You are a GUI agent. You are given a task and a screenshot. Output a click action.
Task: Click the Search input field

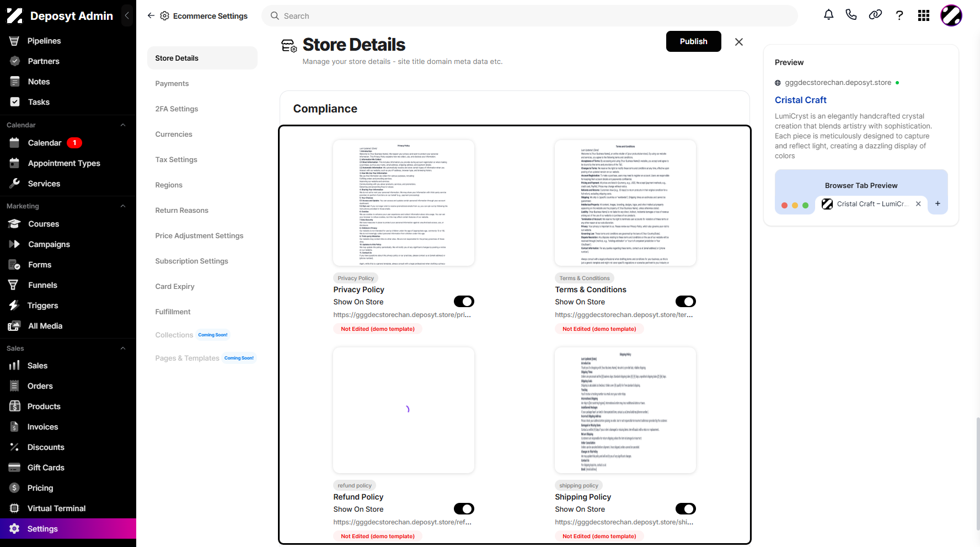tap(529, 16)
